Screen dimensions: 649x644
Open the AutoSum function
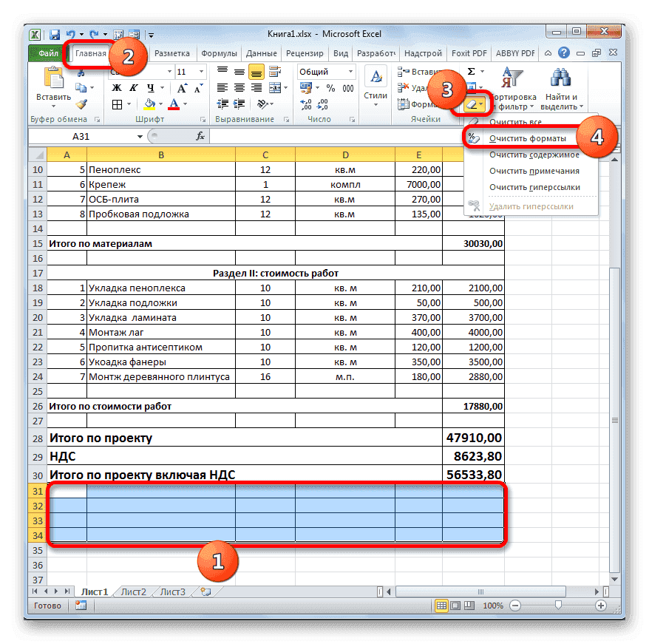click(471, 71)
